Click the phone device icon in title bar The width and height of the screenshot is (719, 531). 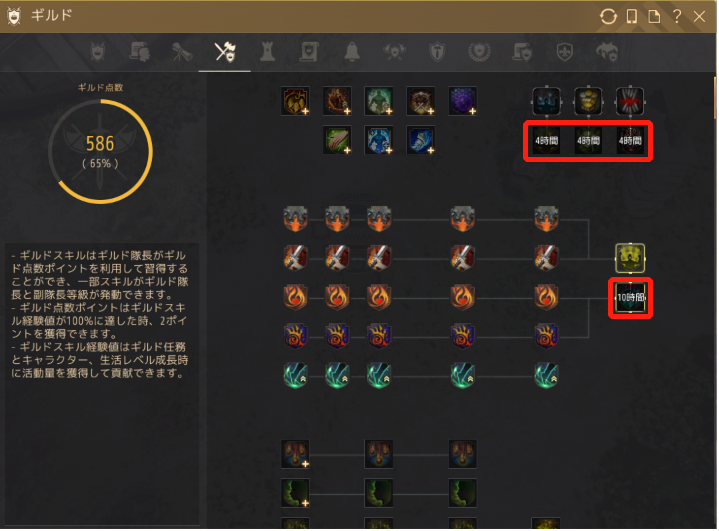pyautogui.click(x=632, y=17)
